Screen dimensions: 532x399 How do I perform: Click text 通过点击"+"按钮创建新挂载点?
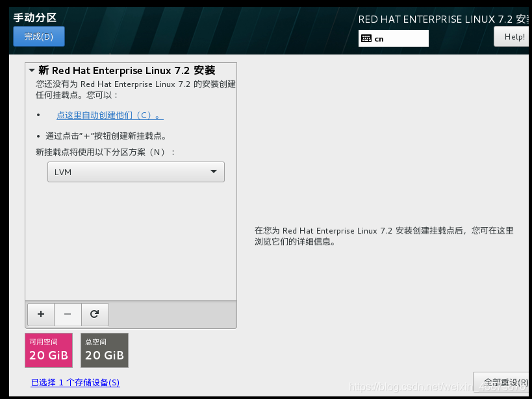coord(106,136)
